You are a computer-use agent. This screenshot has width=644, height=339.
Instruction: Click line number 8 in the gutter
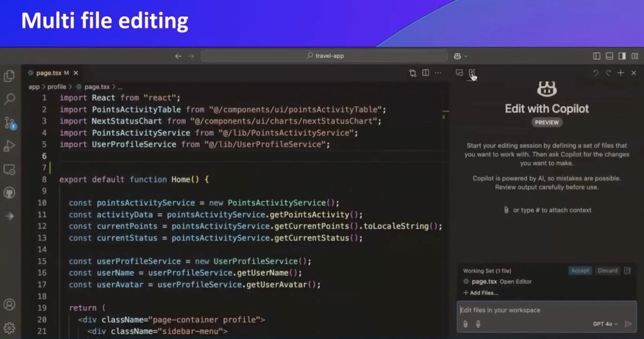[44, 180]
